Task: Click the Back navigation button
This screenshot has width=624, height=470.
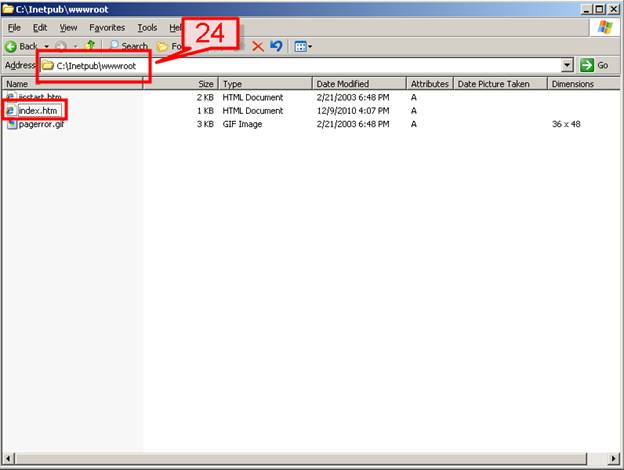Action: click(22, 46)
